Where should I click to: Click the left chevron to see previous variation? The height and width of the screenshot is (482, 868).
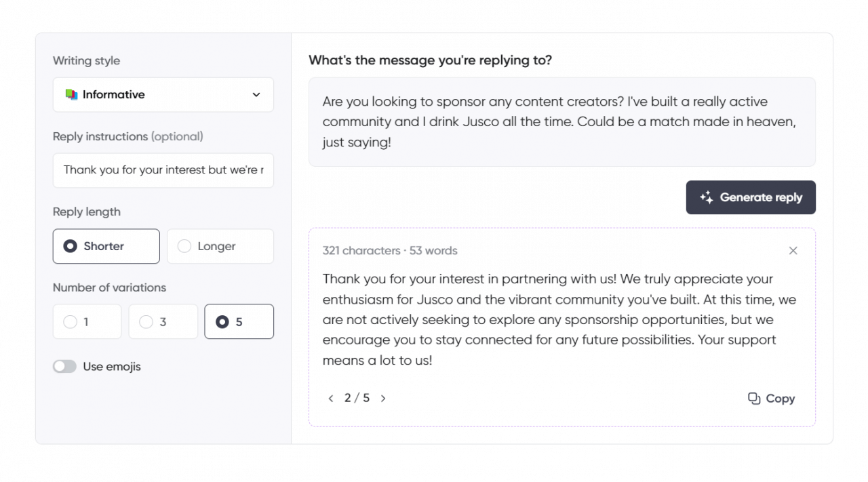coord(331,398)
